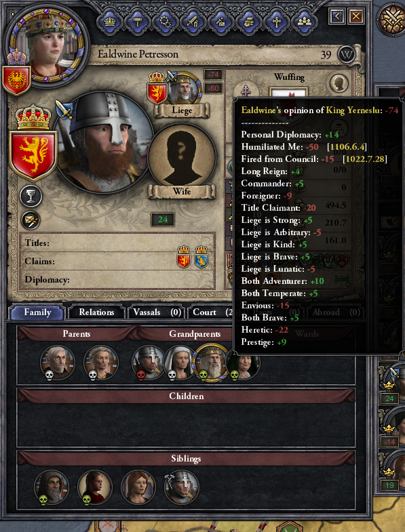Screen dimensions: 405x532
Task: Open the Technology gears icon
Action: click(166, 22)
